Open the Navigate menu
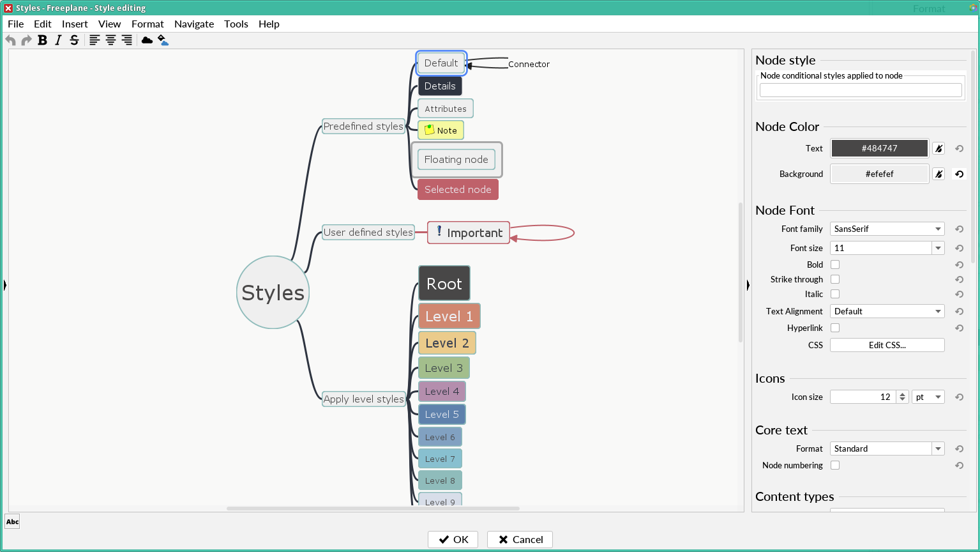The image size is (980, 552). pyautogui.click(x=194, y=24)
